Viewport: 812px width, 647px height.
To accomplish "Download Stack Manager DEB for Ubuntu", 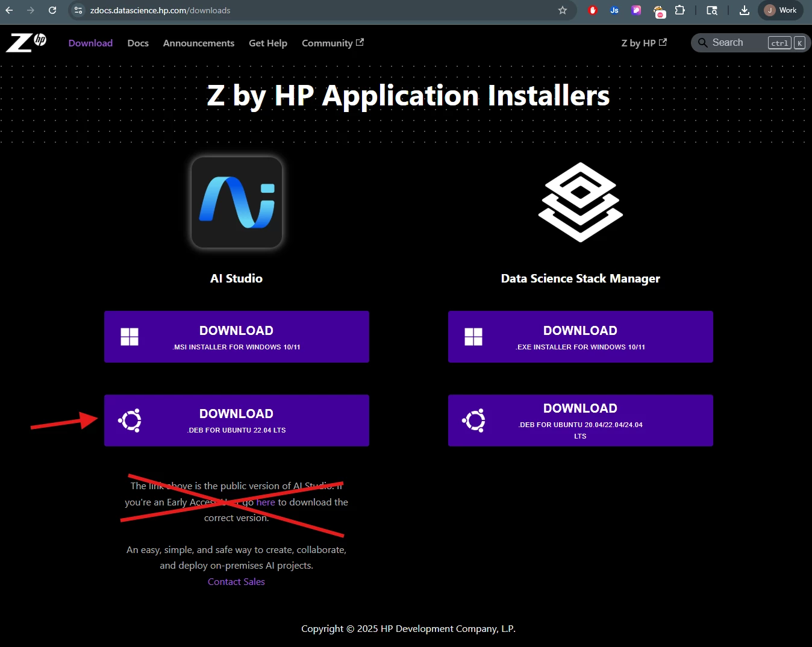I will point(581,420).
